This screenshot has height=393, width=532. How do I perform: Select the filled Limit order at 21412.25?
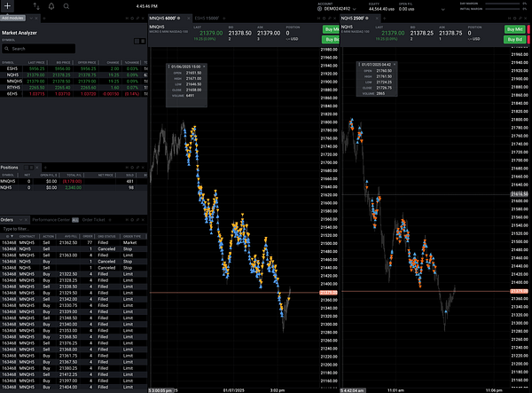pyautogui.click(x=74, y=374)
